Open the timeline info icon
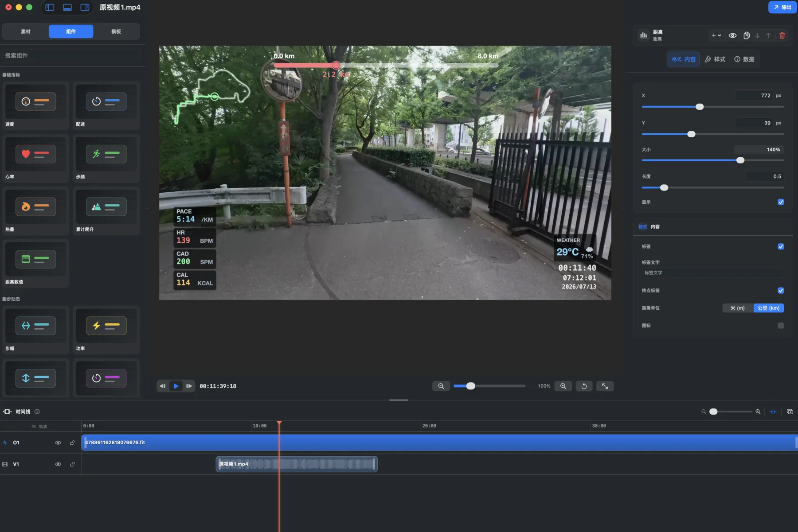This screenshot has width=798, height=532. [x=37, y=412]
